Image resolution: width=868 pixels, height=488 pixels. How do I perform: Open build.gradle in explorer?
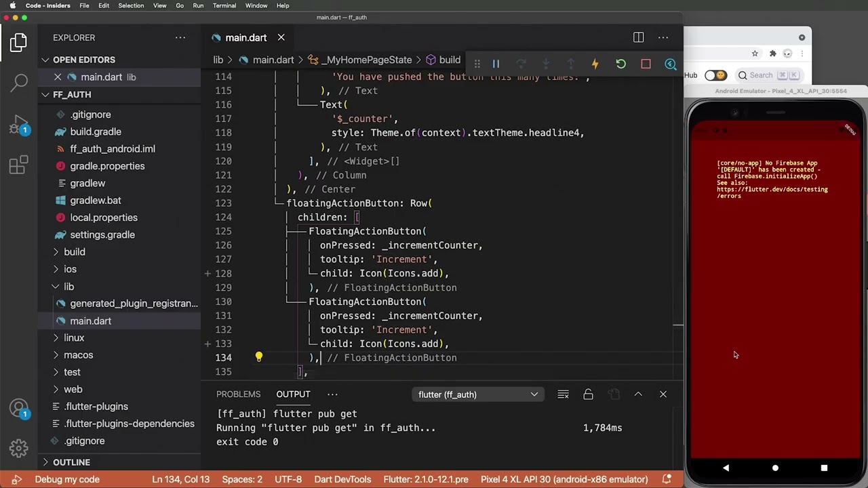96,131
